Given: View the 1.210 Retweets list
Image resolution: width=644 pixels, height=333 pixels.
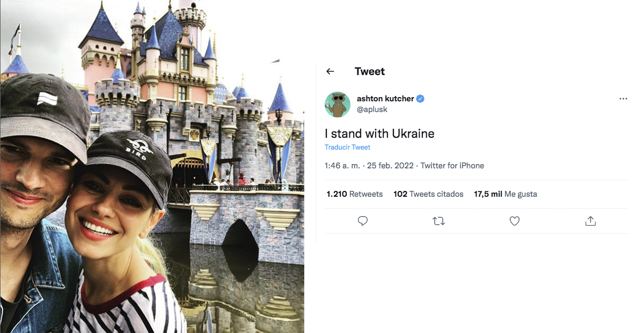Looking at the screenshot, I should coord(354,194).
